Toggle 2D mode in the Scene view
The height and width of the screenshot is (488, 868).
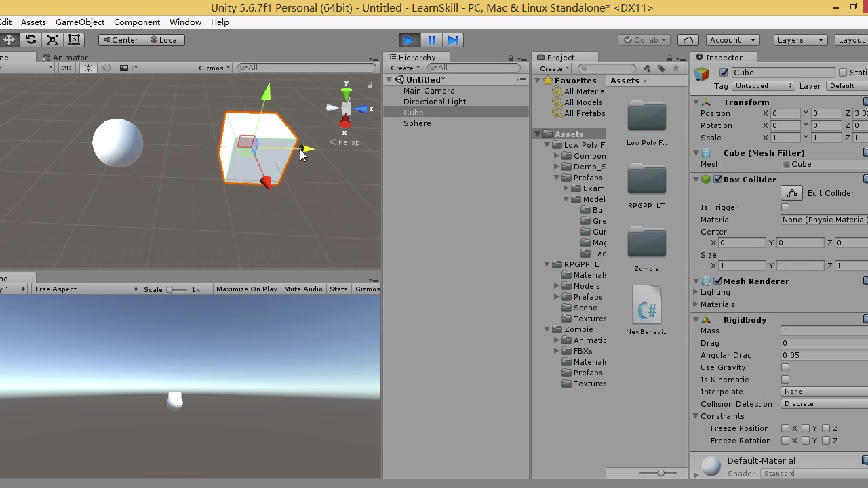tap(66, 68)
